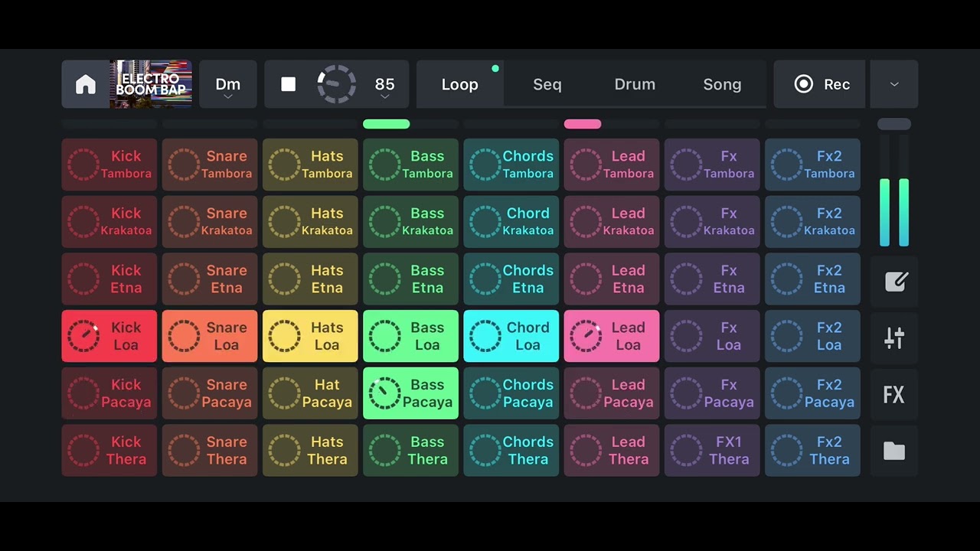This screenshot has height=551, width=980.
Task: Open the Electro Boom Bap pack thumbnail
Action: point(151,84)
